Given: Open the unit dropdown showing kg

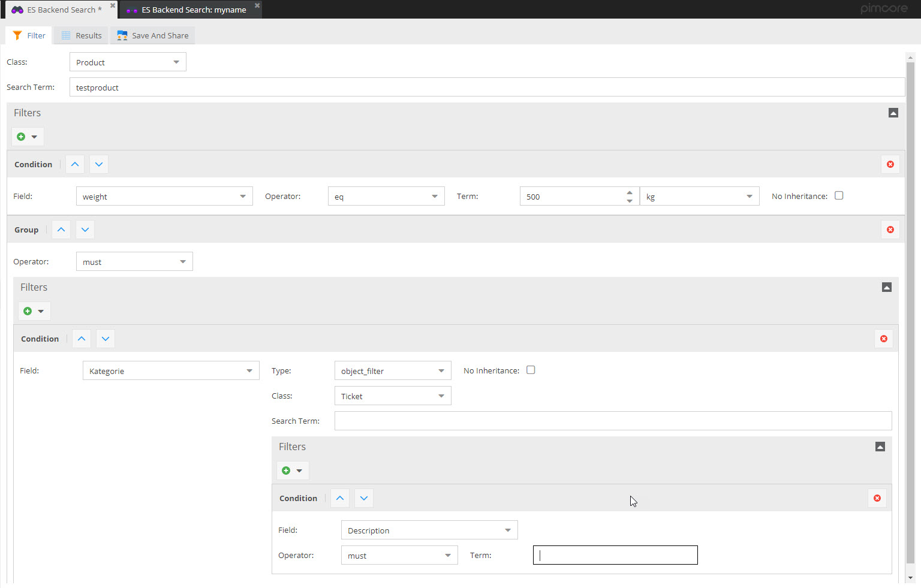Looking at the screenshot, I should pos(700,196).
